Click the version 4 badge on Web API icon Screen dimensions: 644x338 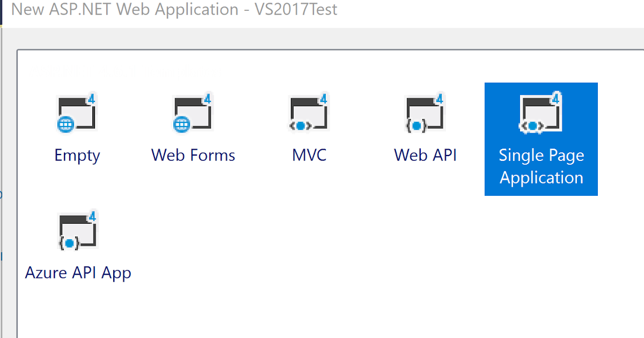(x=439, y=99)
